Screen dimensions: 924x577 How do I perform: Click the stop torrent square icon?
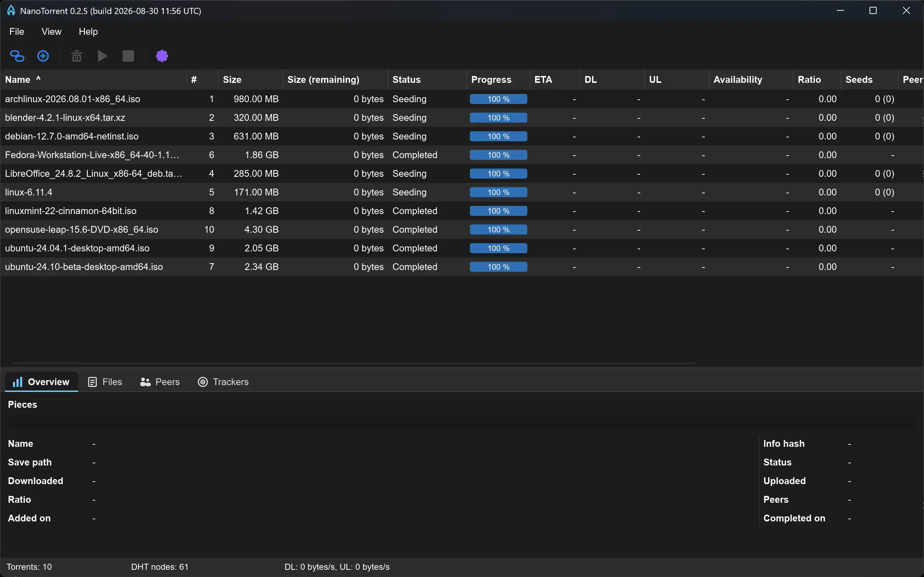tap(128, 56)
